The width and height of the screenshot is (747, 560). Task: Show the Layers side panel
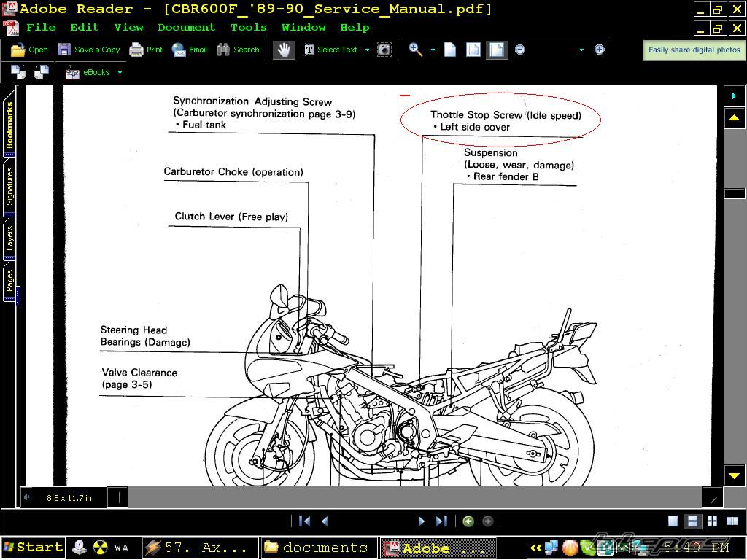click(x=9, y=238)
